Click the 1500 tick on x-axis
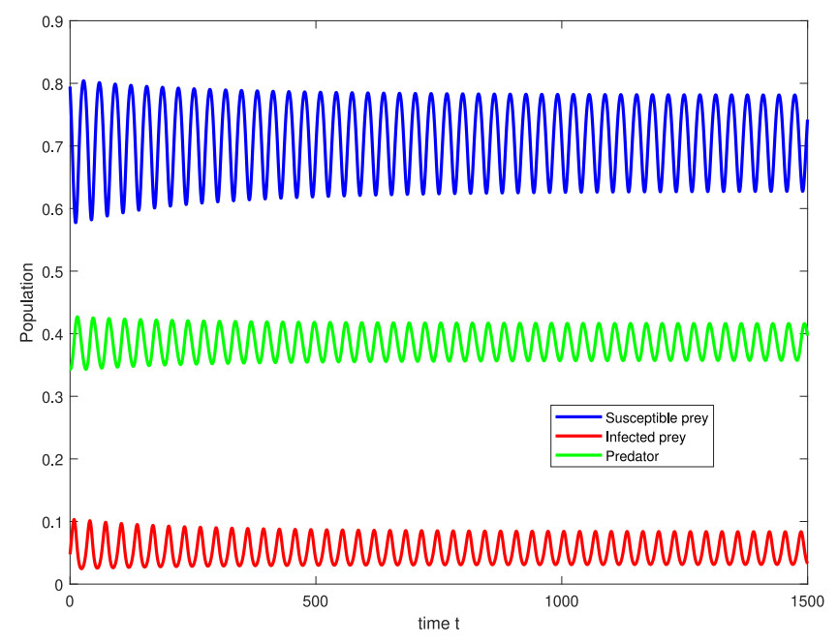 point(807,600)
